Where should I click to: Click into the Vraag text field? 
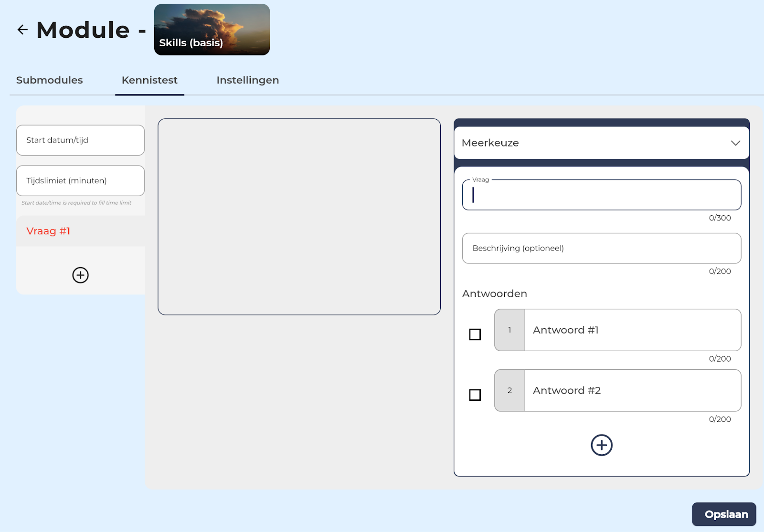click(602, 195)
